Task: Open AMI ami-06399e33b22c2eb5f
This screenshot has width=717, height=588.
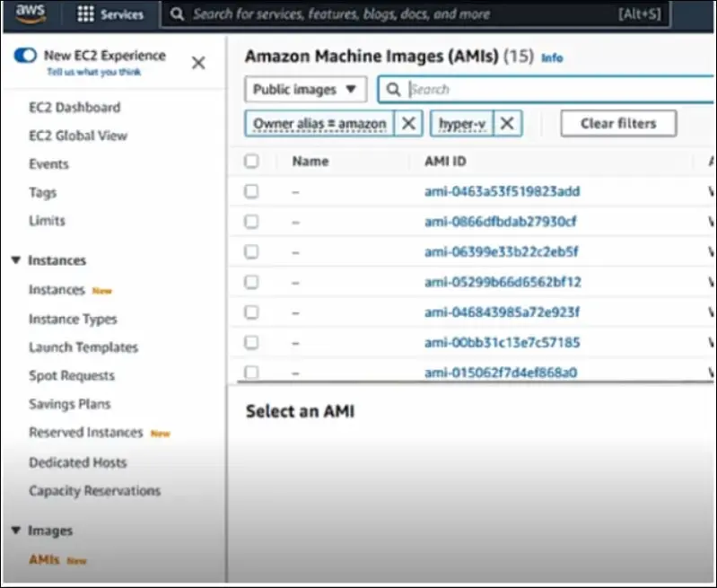Action: [x=501, y=251]
